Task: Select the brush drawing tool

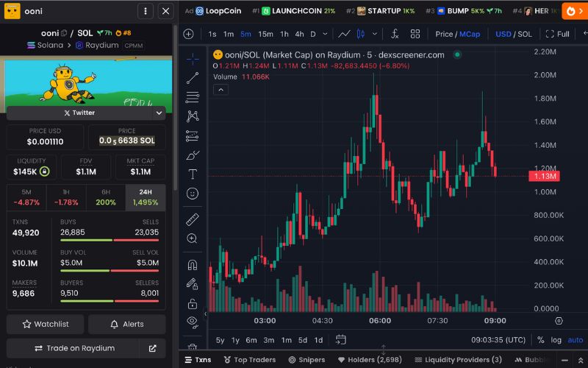Action: tap(193, 155)
